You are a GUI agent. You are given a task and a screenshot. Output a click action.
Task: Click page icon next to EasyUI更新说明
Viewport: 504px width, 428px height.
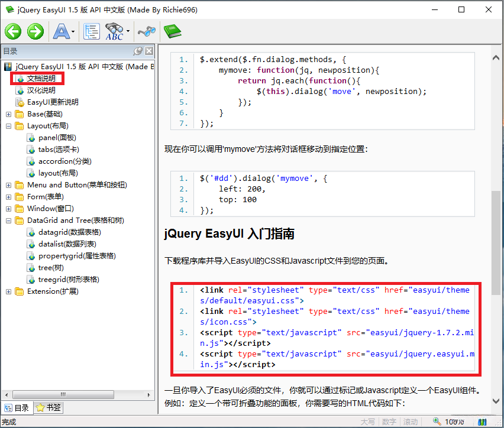pyautogui.click(x=20, y=102)
